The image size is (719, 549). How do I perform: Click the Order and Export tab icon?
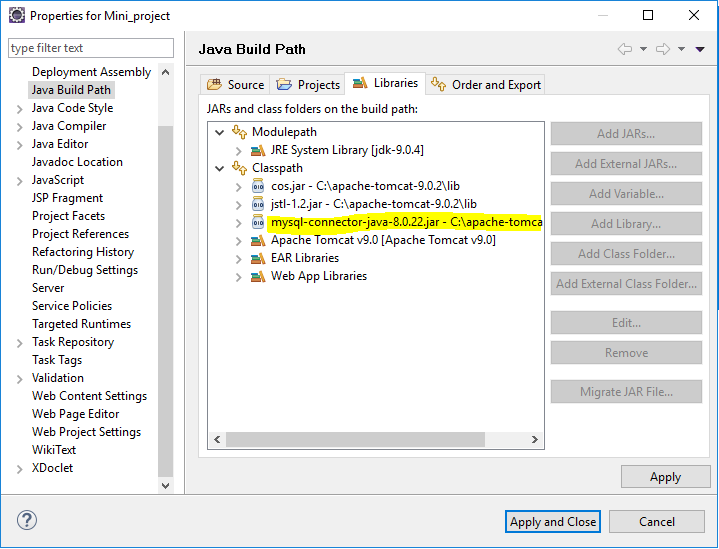pyautogui.click(x=438, y=84)
